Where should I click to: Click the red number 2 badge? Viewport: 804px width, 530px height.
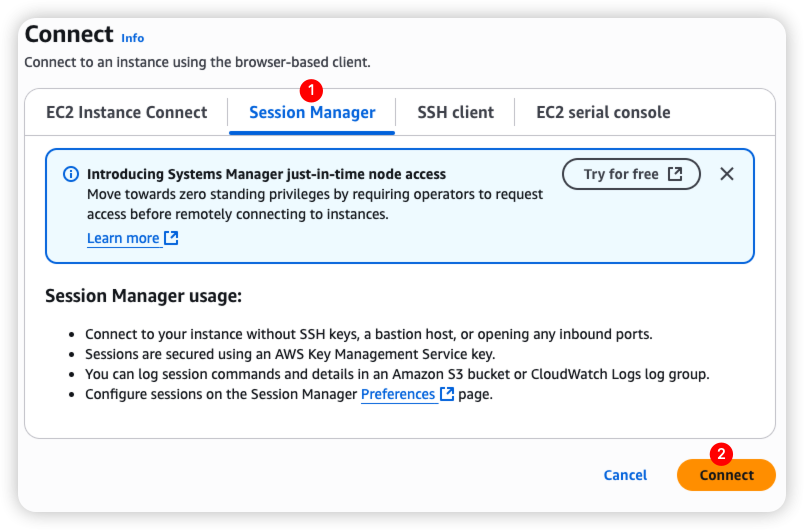click(727, 451)
